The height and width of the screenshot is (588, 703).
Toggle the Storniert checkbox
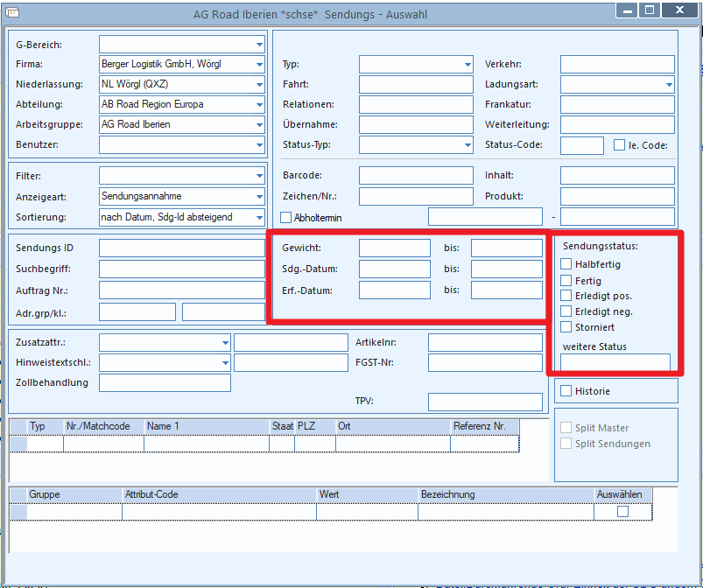(x=566, y=327)
